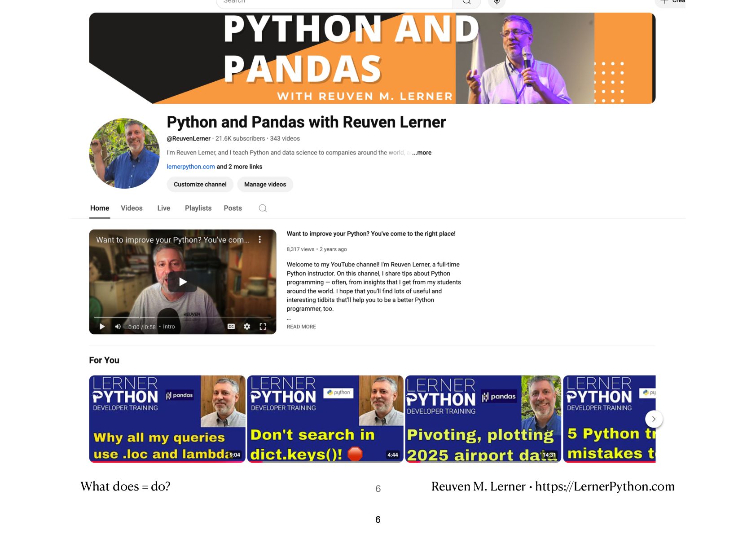Viewport: 756px width, 535px height.
Task: Click the big play button on intro video
Action: coord(183,282)
